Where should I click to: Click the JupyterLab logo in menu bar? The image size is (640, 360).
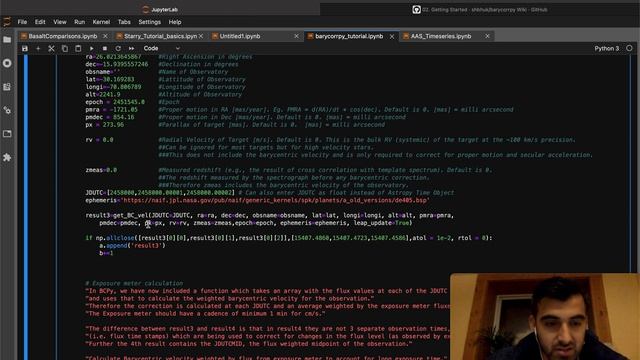pyautogui.click(x=7, y=22)
